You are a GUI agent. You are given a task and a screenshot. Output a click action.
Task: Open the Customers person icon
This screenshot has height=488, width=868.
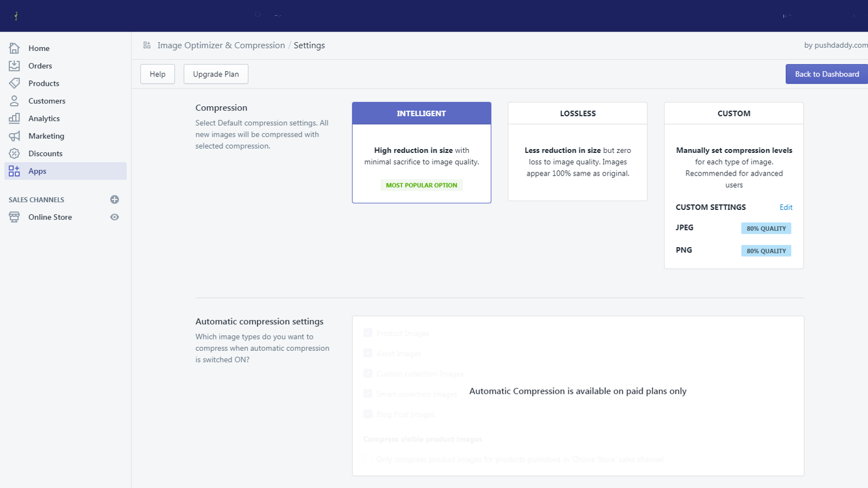[x=14, y=101]
